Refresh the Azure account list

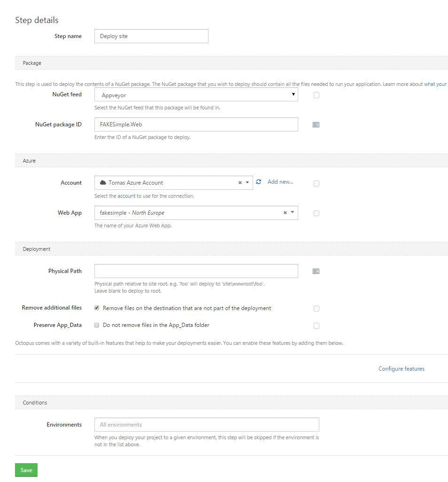(x=259, y=182)
